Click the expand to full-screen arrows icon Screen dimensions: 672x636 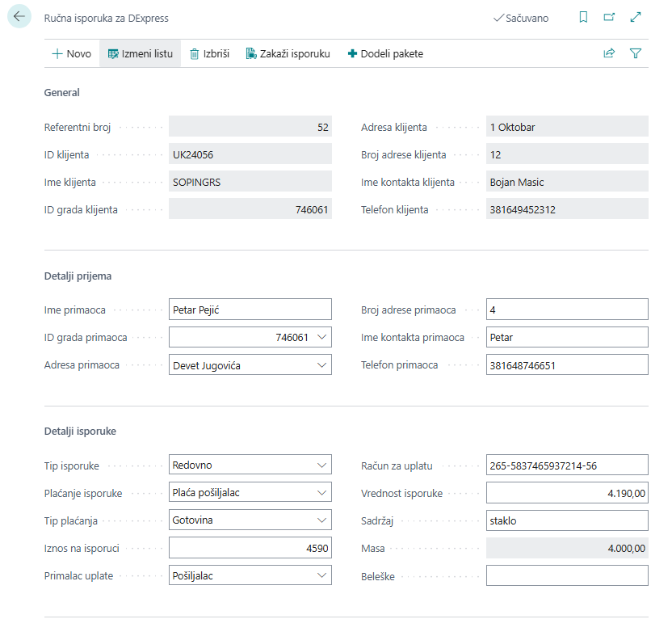(x=636, y=17)
